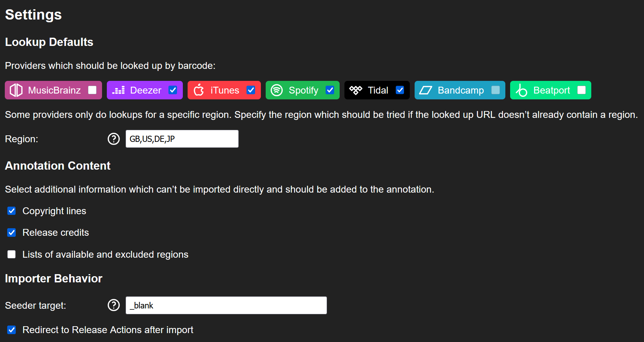Uncheck the Copyright lines option
Viewport: 644px width, 342px height.
[x=12, y=211]
